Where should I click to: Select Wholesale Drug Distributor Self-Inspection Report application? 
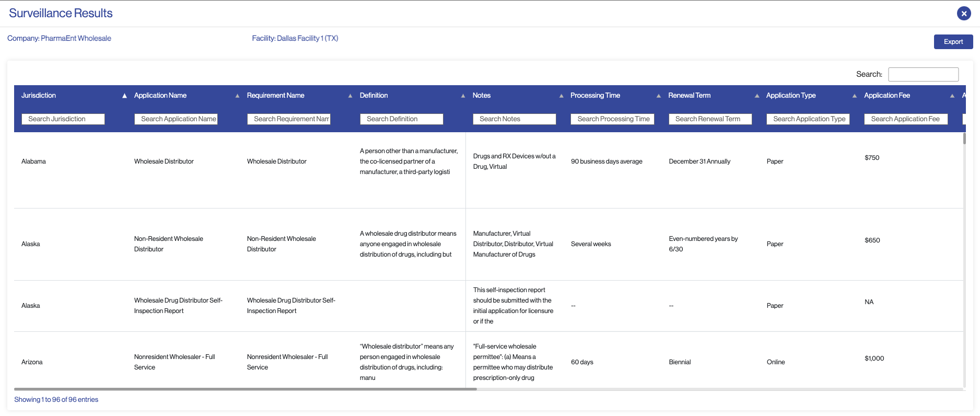(x=178, y=306)
